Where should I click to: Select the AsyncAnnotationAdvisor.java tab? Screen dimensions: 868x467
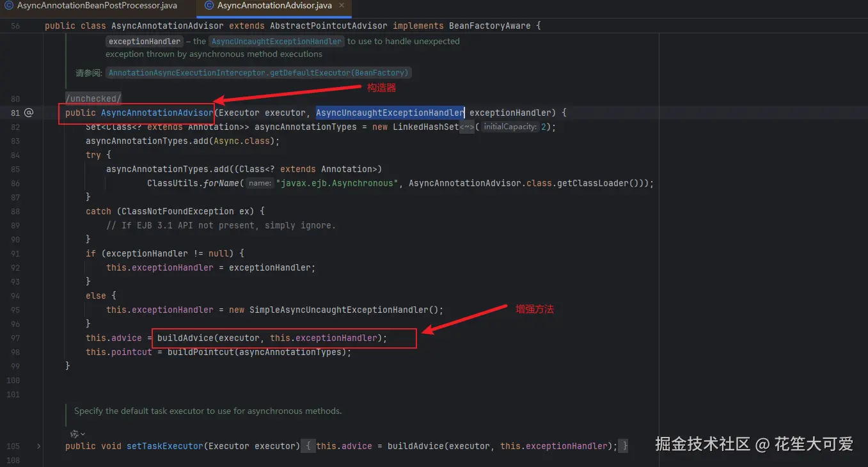click(274, 5)
